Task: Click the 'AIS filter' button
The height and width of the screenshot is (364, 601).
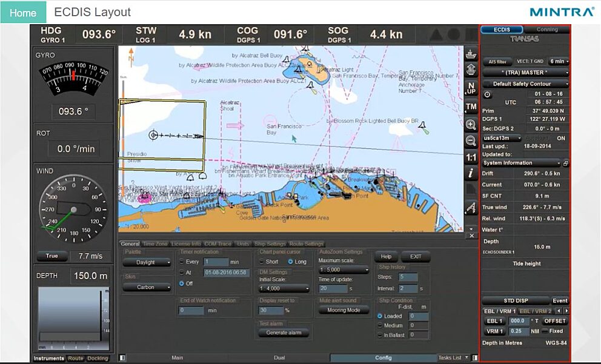Action: (497, 61)
